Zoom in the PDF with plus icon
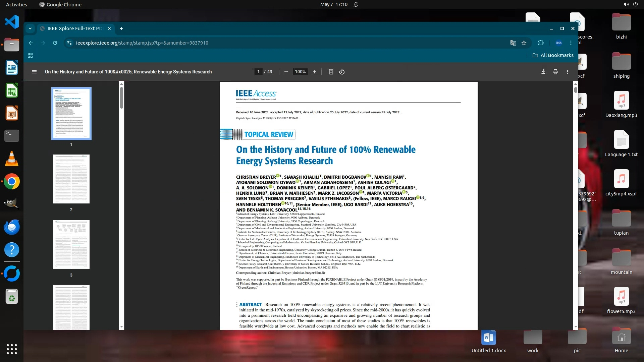 pos(314,72)
